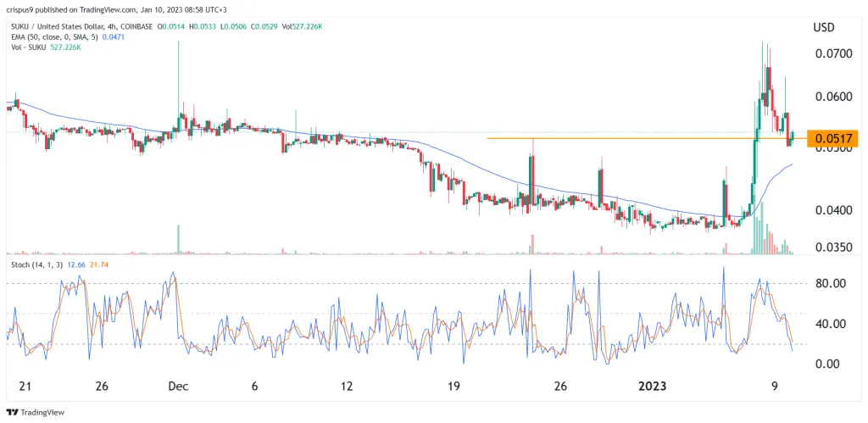Screen dimensions: 868x423
Task: Click the 0.0517 orange price label
Action: click(832, 138)
